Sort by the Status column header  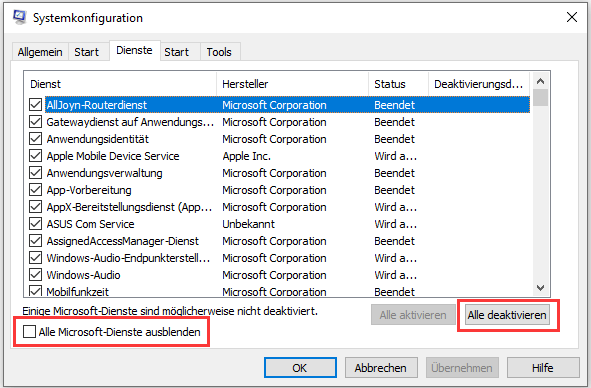coord(398,84)
